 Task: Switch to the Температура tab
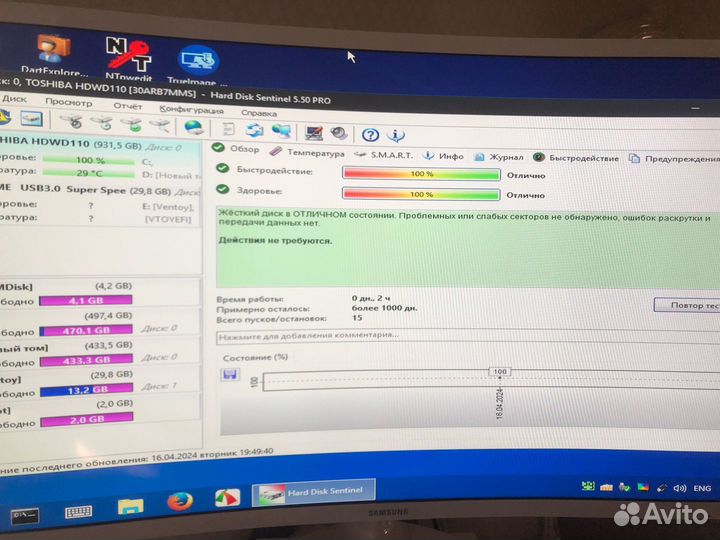(307, 152)
